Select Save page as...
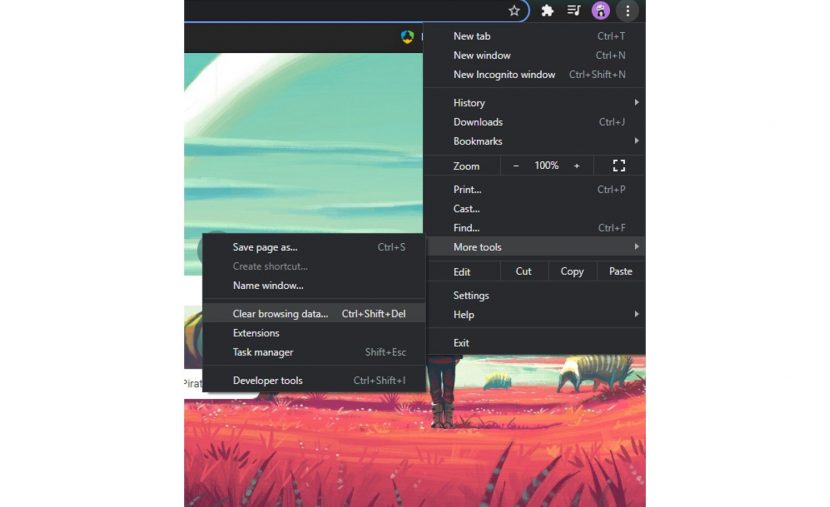The height and width of the screenshot is (507, 830). click(x=314, y=247)
